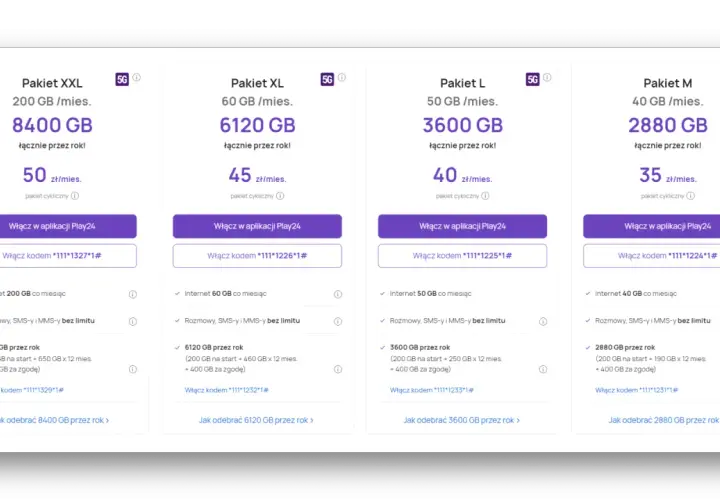Open info icon for Internet 60 GB co miesiąc

point(338,294)
